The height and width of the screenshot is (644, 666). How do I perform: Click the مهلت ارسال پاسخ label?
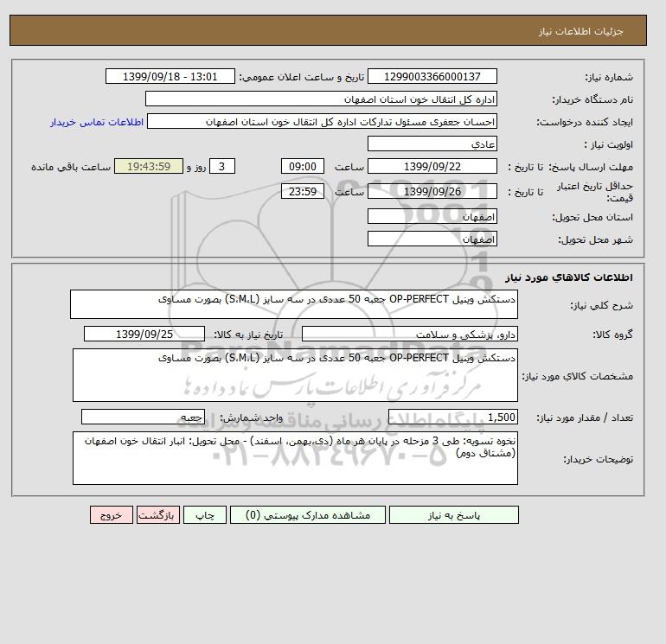(591, 167)
